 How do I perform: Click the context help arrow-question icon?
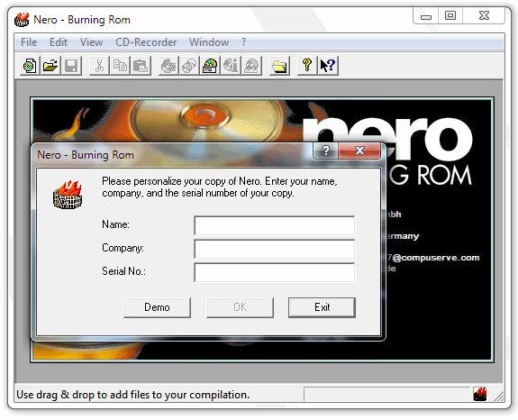click(x=328, y=66)
